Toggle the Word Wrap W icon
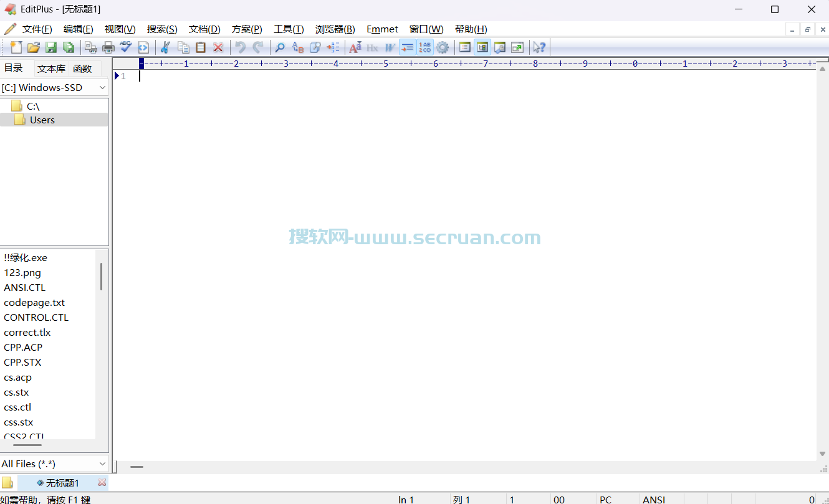 click(390, 47)
